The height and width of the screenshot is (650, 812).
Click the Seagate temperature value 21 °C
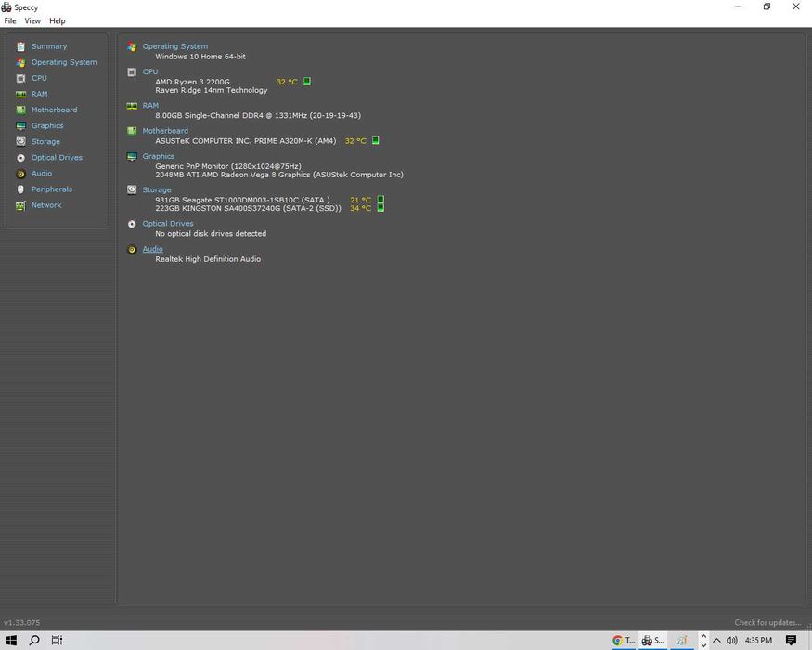[361, 200]
